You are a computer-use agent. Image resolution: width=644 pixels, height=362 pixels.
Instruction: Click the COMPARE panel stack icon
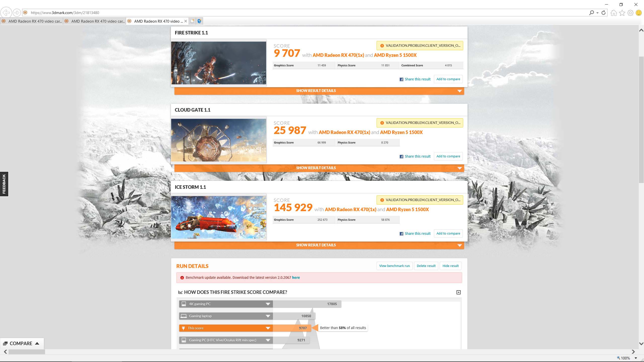[x=5, y=343]
